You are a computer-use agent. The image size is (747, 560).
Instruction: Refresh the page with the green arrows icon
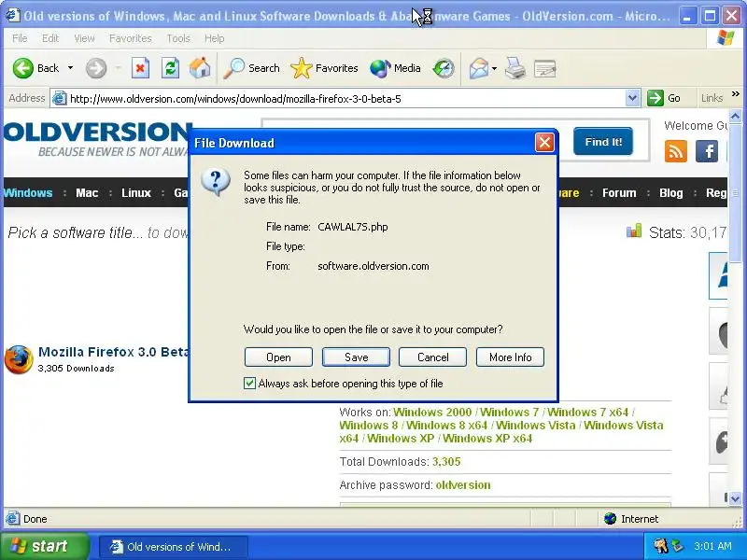(170, 68)
